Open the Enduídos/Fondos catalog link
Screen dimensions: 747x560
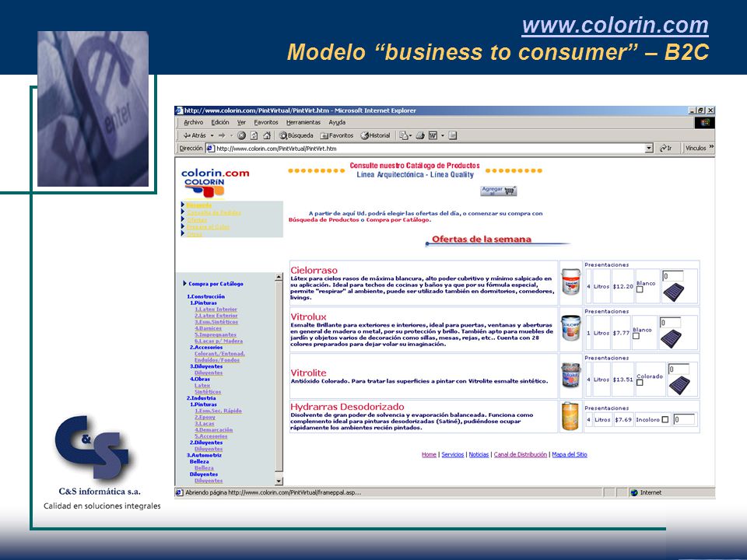(217, 360)
